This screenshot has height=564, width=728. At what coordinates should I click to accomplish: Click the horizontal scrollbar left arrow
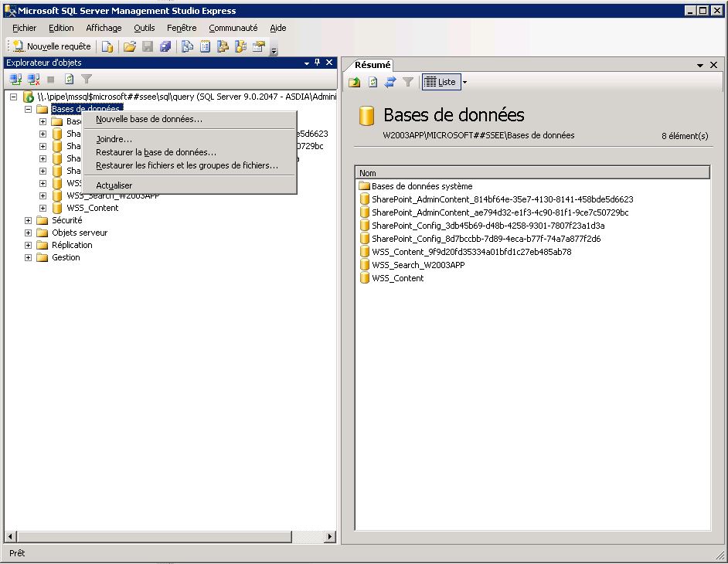click(x=10, y=537)
